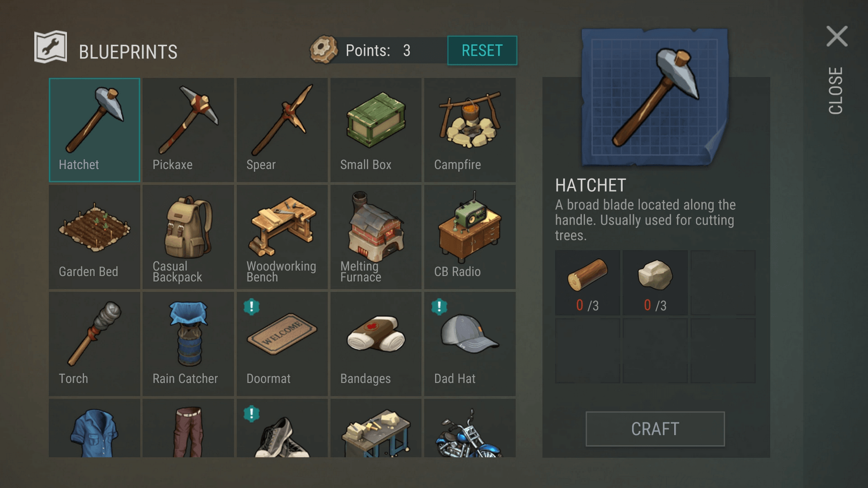868x488 pixels.
Task: Pick the Casual Backpack blueprint
Action: [188, 237]
